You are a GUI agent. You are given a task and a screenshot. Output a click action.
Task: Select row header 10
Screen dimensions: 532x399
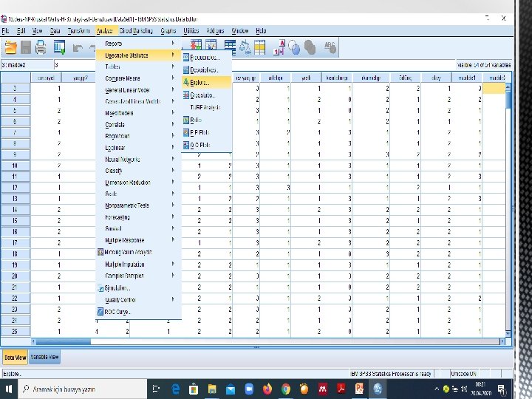16,166
